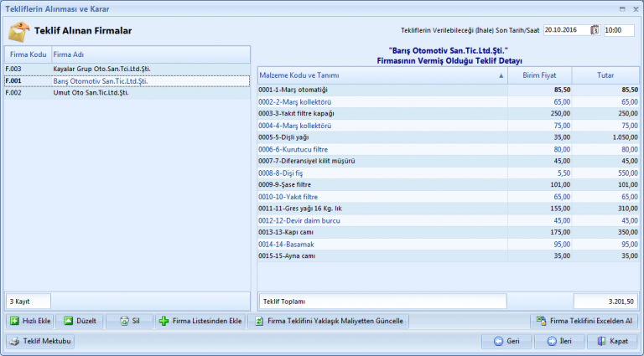Click the date field showing 20.10.2016
This screenshot has height=356, width=644.
coord(565,30)
